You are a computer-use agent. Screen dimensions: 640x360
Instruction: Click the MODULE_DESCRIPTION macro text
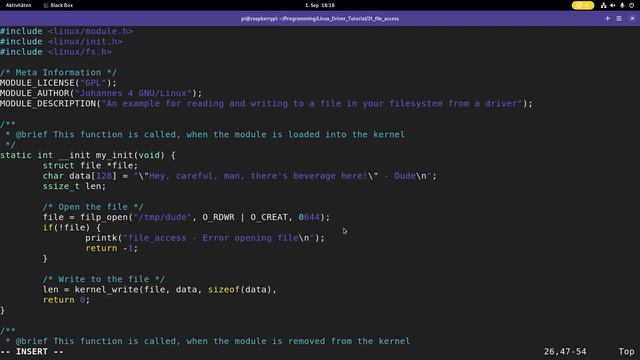[48, 104]
